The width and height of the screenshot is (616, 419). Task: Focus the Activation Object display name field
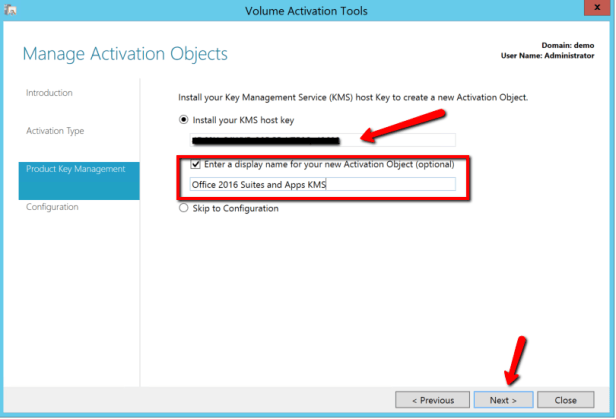pos(322,185)
